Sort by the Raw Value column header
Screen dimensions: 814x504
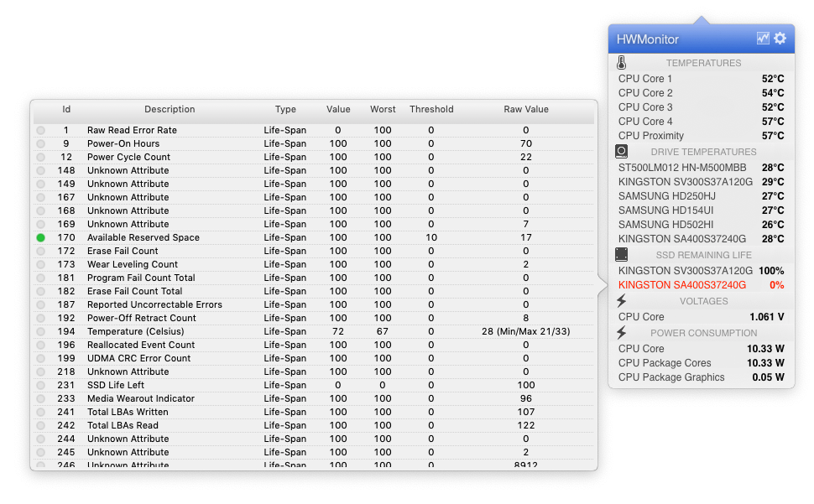[x=526, y=109]
